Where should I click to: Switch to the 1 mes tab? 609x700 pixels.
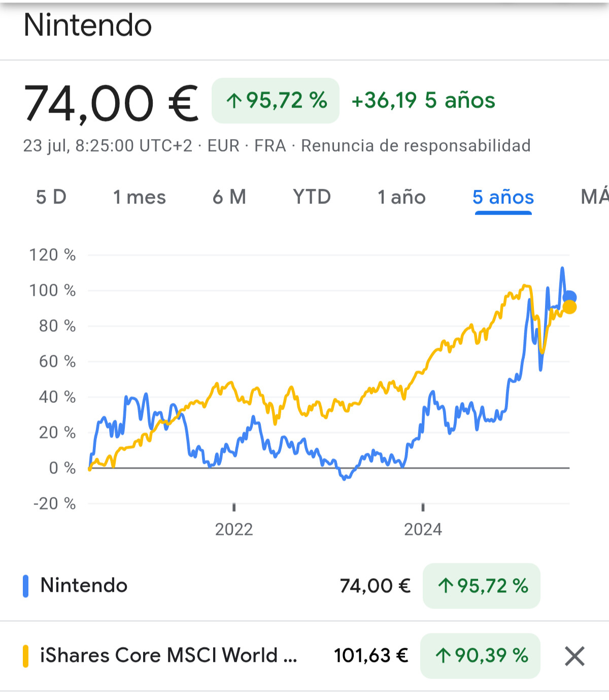pos(140,197)
